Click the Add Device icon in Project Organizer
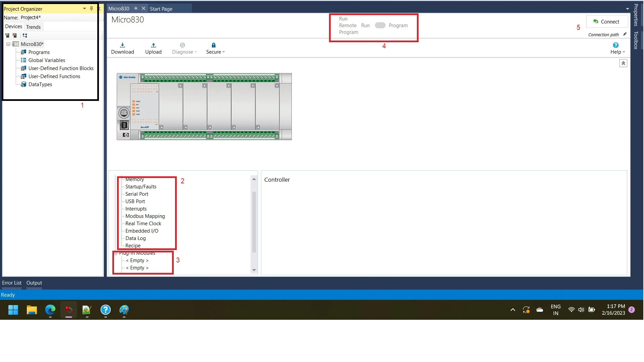The width and height of the screenshot is (644, 362). coord(7,35)
